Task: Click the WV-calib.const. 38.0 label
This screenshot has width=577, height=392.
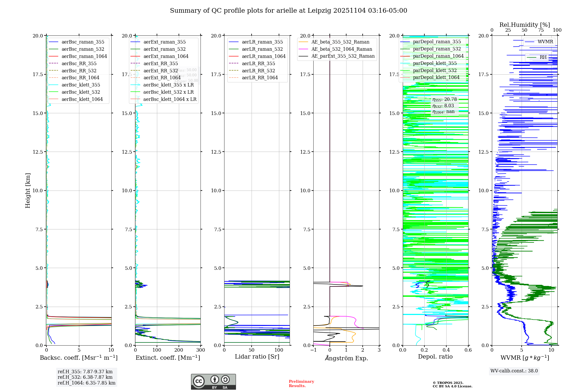Action: click(x=514, y=371)
